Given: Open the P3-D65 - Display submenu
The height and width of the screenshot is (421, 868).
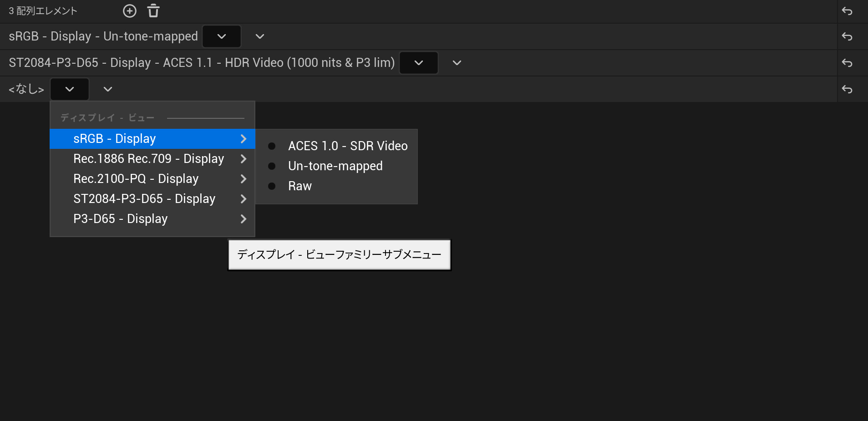Looking at the screenshot, I should [x=152, y=219].
